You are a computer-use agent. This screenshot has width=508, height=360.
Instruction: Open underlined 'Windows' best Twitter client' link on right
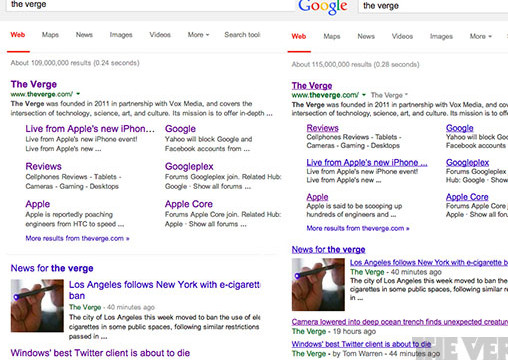(x=361, y=344)
